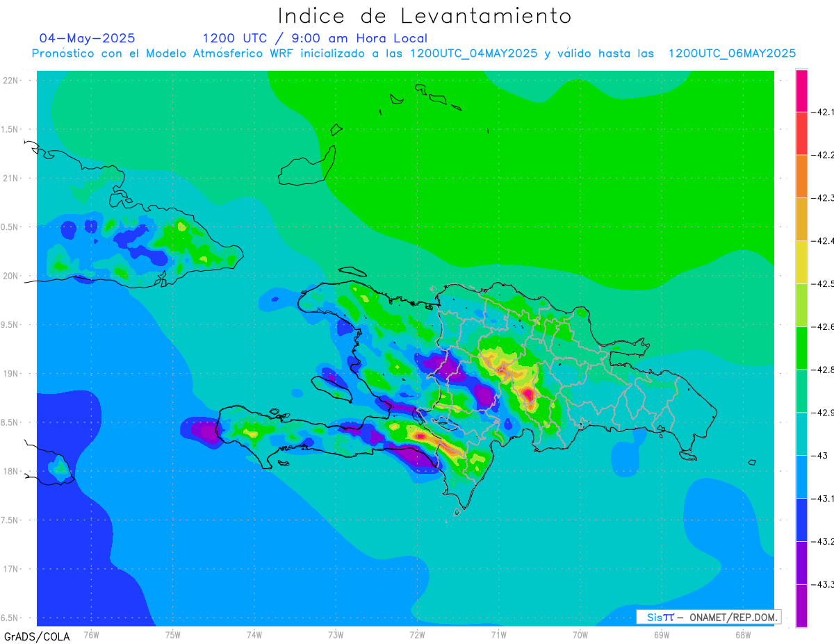This screenshot has width=834, height=644.
Task: Click the legend value "-43"
Action: click(x=821, y=456)
